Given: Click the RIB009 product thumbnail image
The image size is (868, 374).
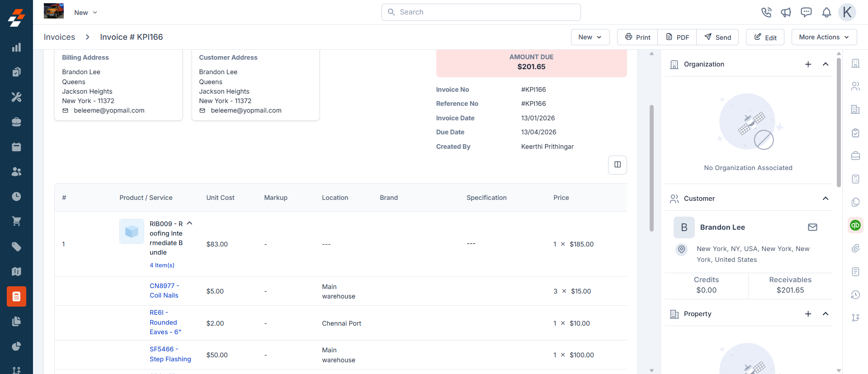Looking at the screenshot, I should tap(132, 232).
